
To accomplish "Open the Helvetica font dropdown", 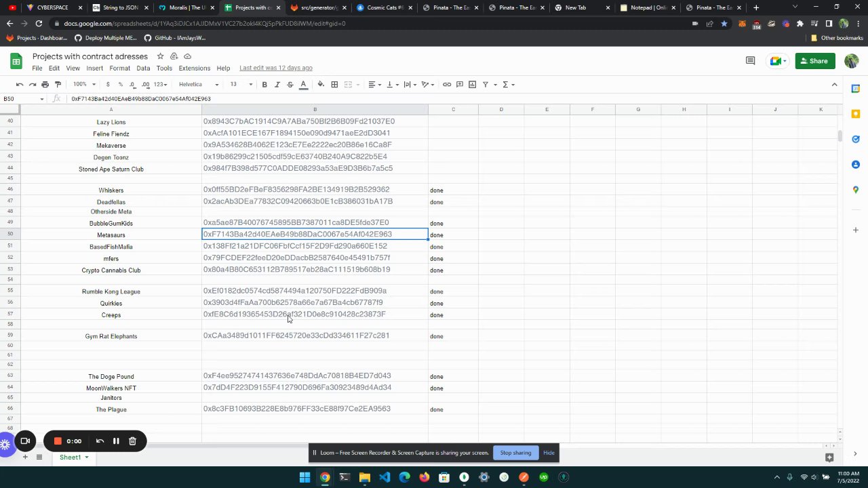I will (x=199, y=85).
